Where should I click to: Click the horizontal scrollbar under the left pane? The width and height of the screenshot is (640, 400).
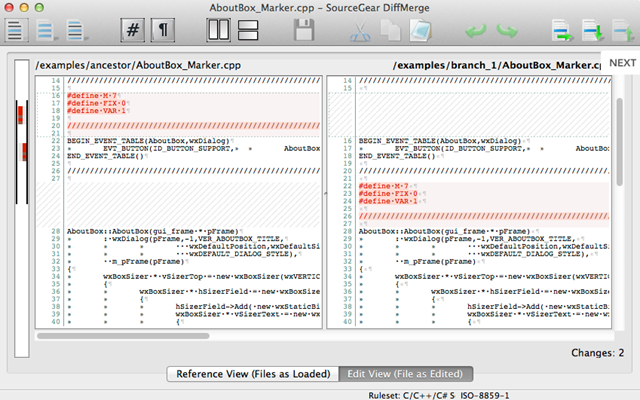[x=123, y=336]
